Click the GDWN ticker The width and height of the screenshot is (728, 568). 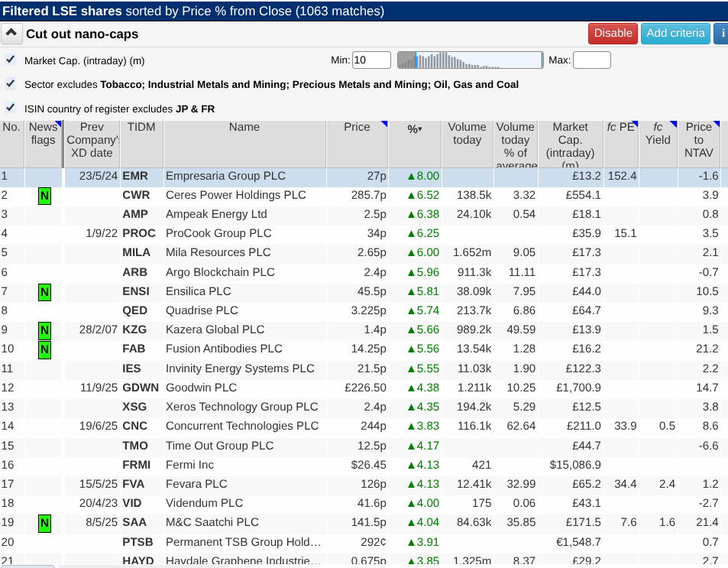[x=141, y=388]
